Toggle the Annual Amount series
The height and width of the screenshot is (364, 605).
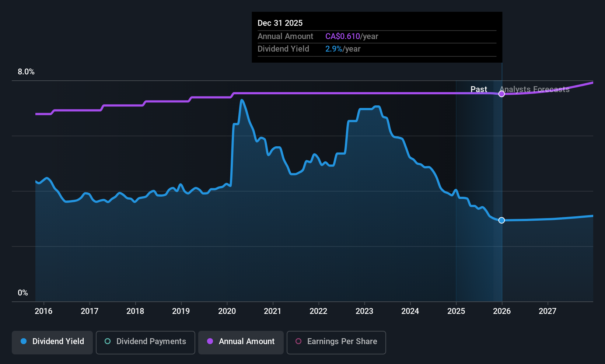(241, 342)
